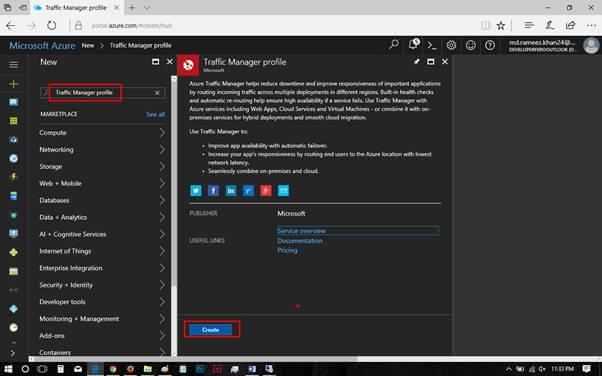Open the browser share icon

570,25
